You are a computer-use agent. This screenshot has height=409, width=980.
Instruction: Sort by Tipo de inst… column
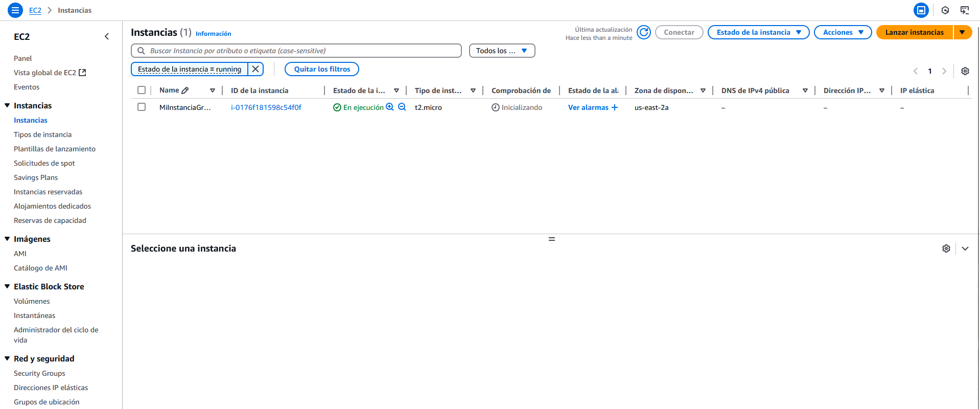(x=473, y=90)
